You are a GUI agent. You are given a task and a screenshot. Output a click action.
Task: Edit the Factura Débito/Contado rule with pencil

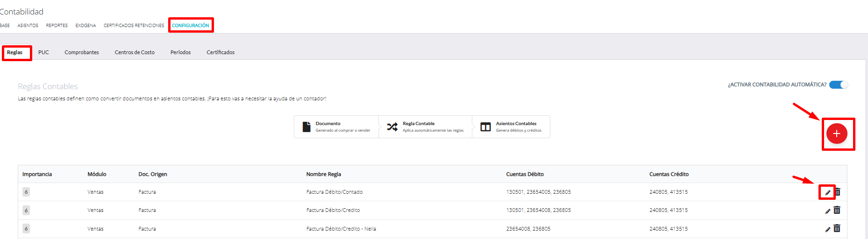click(x=827, y=192)
